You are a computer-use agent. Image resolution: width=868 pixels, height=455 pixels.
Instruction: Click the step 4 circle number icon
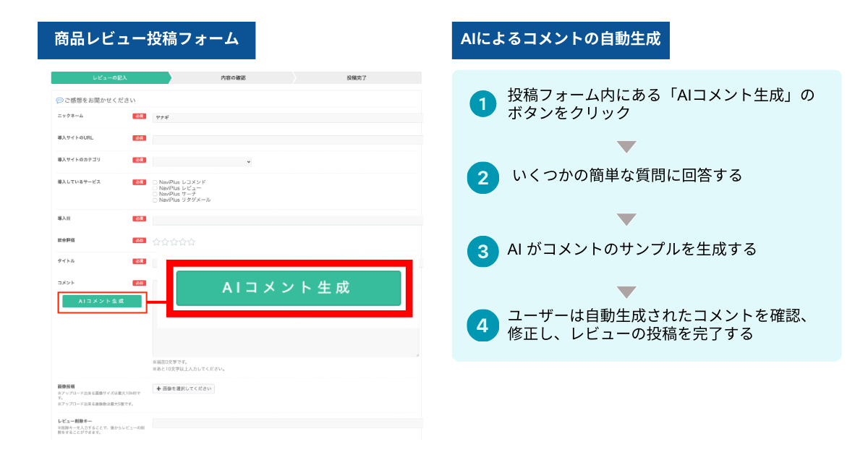pyautogui.click(x=482, y=325)
